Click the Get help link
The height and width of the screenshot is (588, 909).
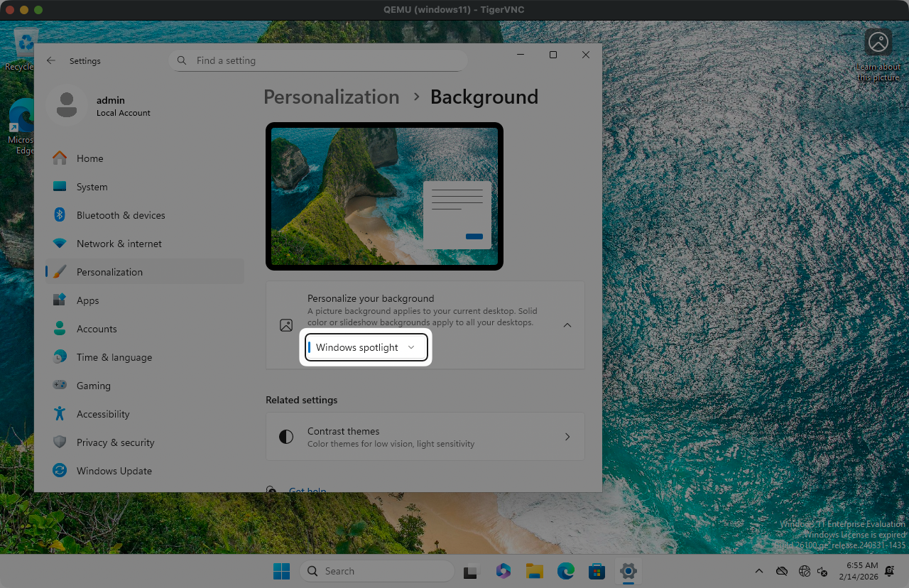pyautogui.click(x=307, y=490)
